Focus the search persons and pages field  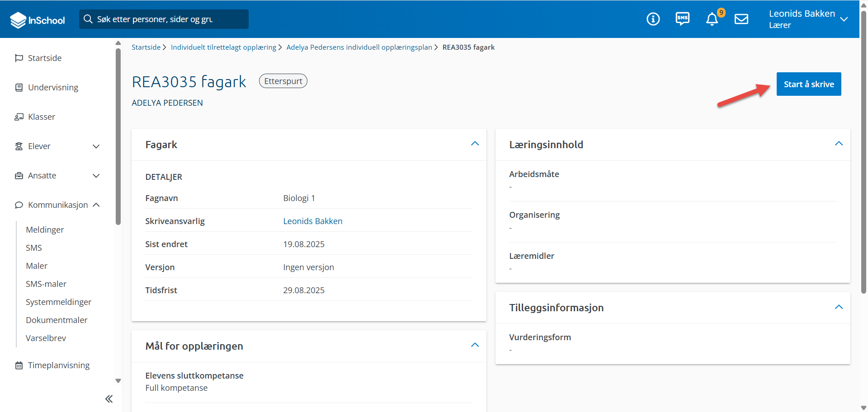[164, 19]
